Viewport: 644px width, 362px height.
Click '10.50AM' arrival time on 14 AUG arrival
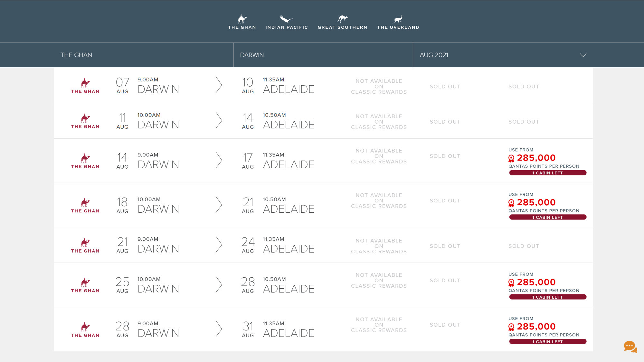click(274, 115)
